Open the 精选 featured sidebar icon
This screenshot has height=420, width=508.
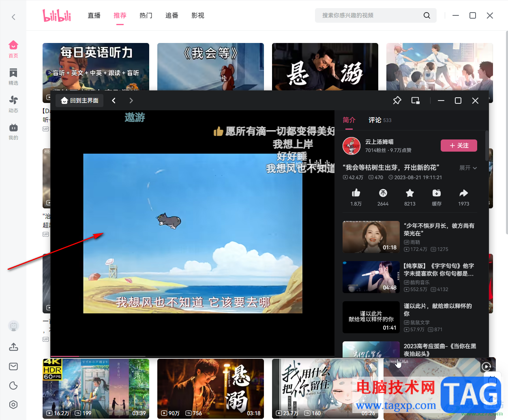(13, 76)
